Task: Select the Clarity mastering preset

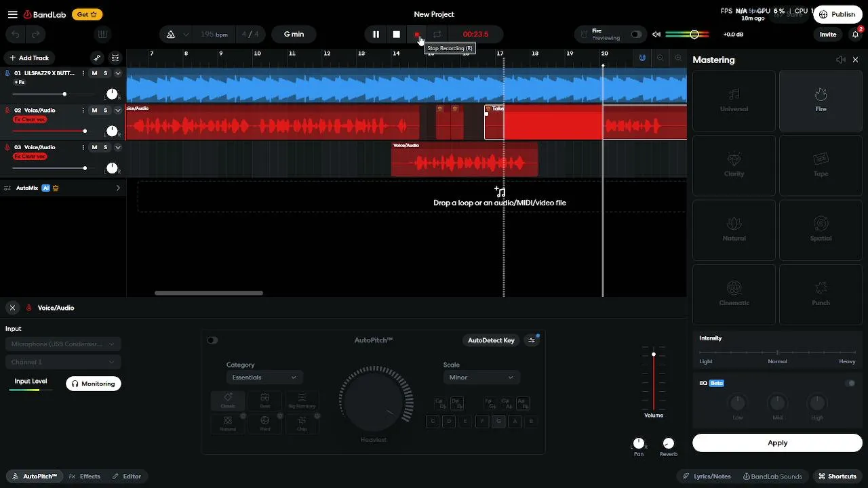Action: 734,165
